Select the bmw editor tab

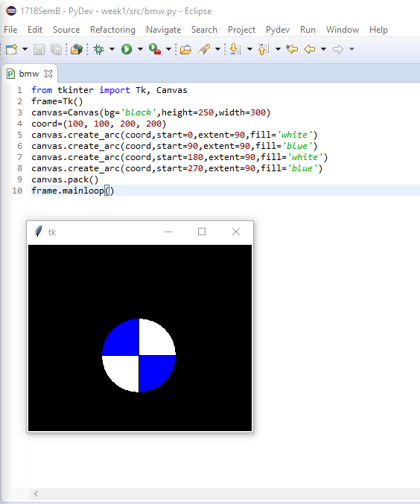29,74
